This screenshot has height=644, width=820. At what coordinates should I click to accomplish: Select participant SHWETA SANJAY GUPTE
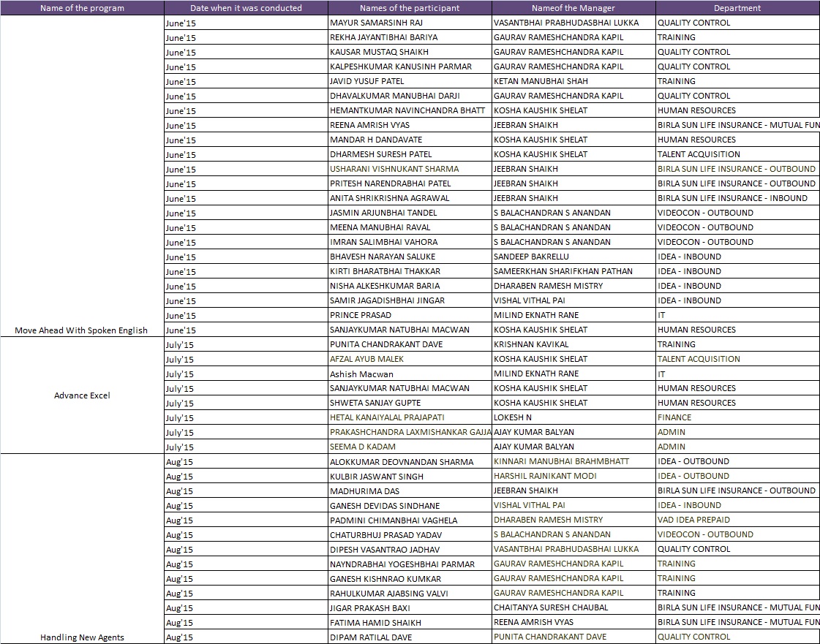tap(410, 403)
